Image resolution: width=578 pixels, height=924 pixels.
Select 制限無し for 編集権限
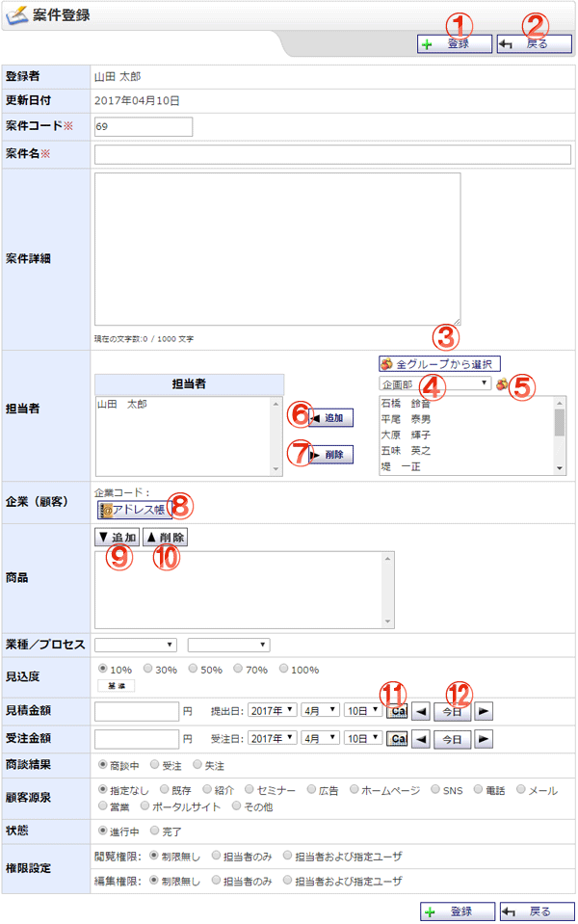154,880
